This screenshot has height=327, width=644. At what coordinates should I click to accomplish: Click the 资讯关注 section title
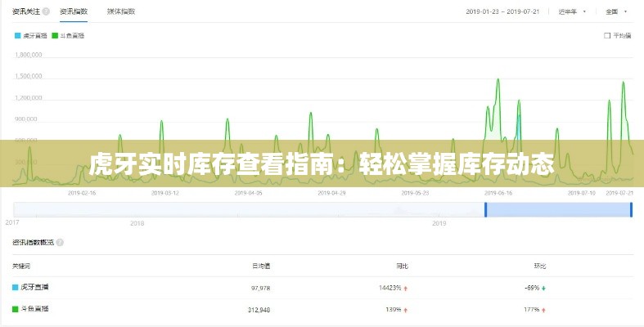(26, 11)
